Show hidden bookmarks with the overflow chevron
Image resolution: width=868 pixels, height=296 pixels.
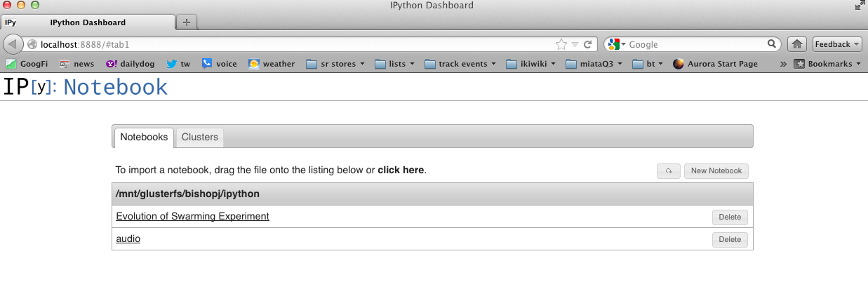click(783, 64)
